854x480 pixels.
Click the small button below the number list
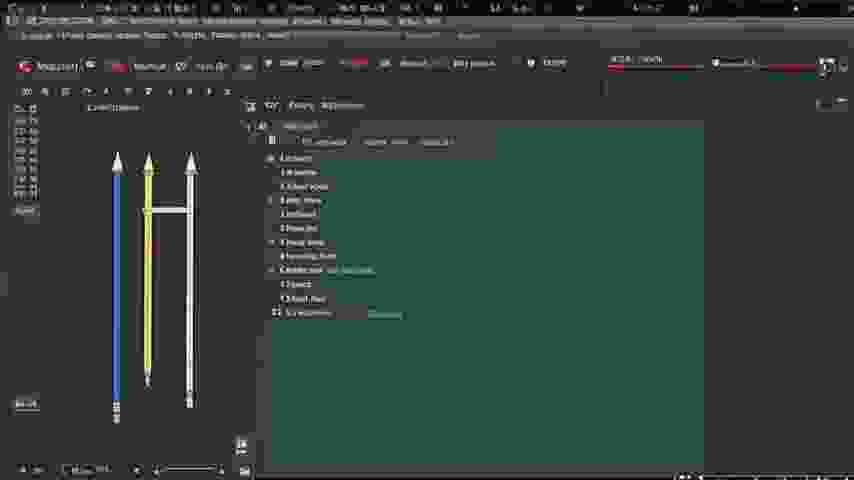[25, 211]
